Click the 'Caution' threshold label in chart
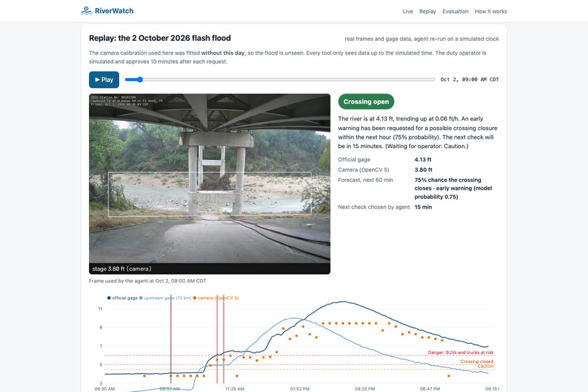The width and height of the screenshot is (588, 392). pos(485,366)
